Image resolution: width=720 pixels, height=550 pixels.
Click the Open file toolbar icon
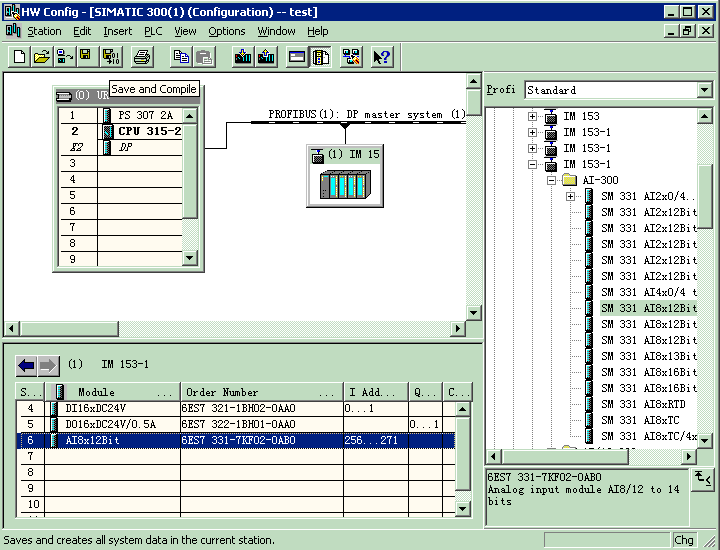coord(41,57)
